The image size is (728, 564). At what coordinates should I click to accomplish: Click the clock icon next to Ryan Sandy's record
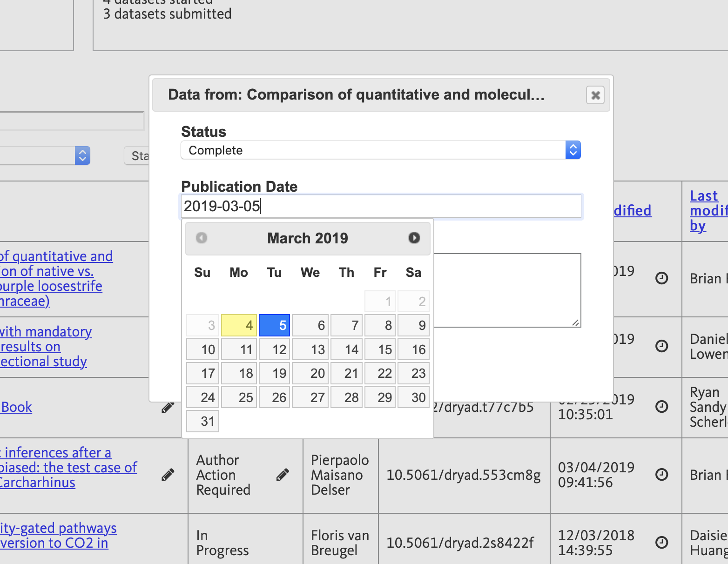pyautogui.click(x=662, y=406)
